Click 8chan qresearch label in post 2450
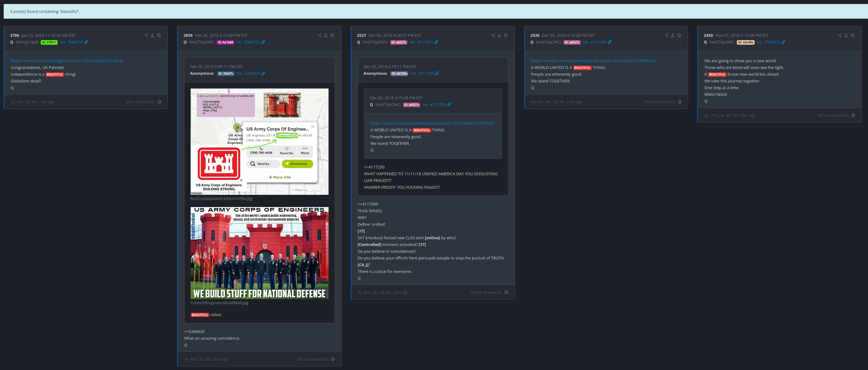This screenshot has width=868, height=370. click(x=833, y=115)
